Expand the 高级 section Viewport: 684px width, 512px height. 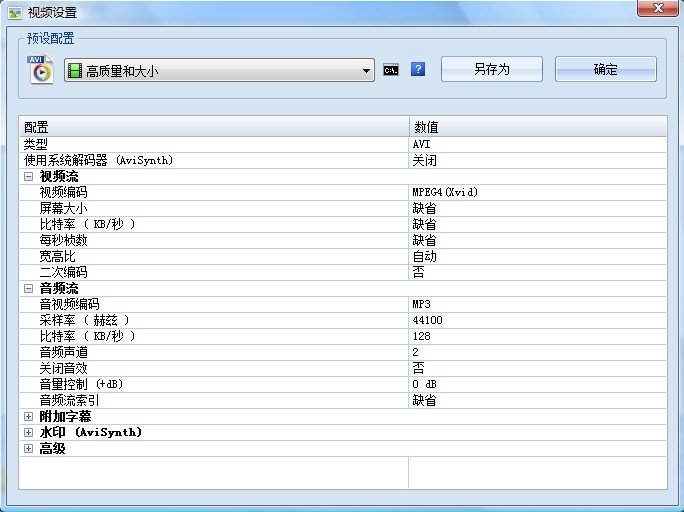pos(28,449)
